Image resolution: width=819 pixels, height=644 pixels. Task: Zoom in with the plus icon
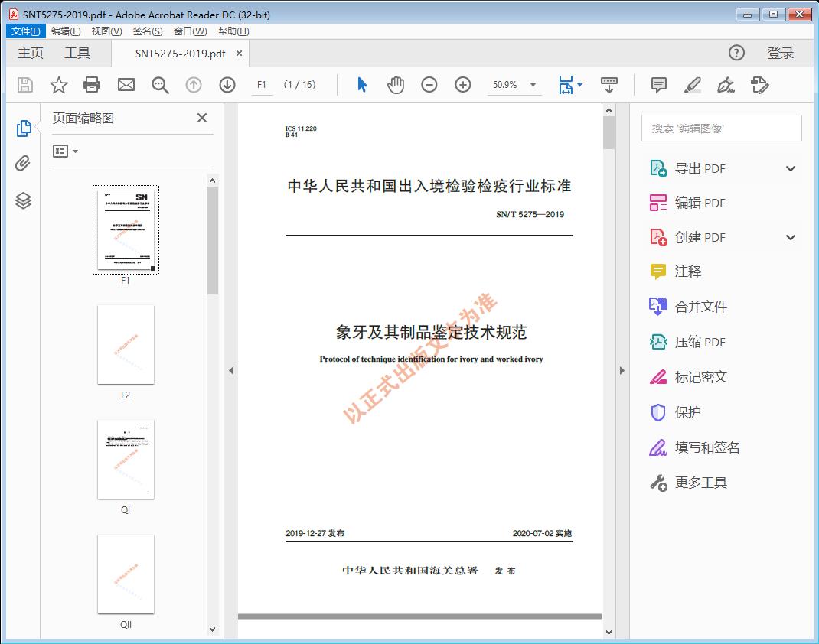pos(462,85)
